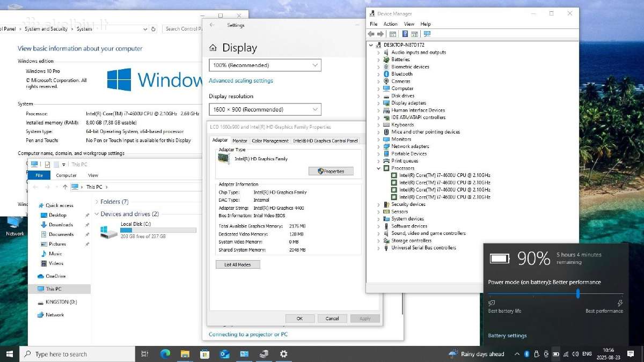Select Bluetooth category in Device Manager
Image resolution: width=644 pixels, height=362 pixels.
click(x=401, y=74)
